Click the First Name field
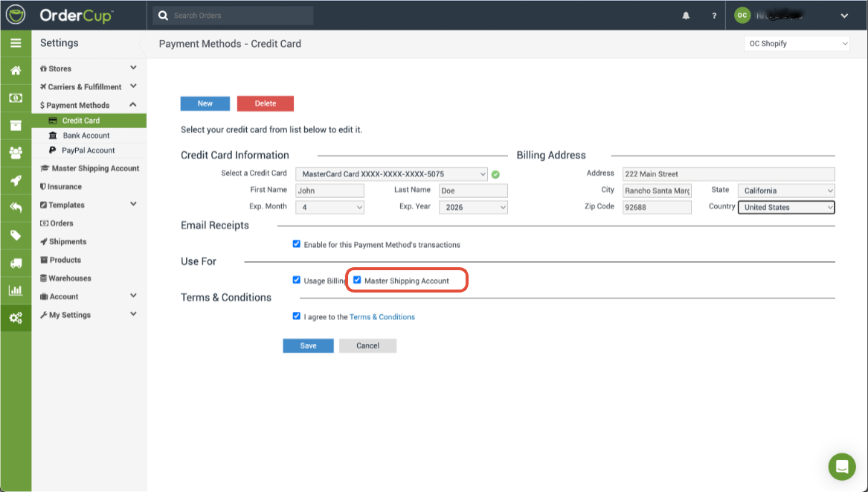This screenshot has width=868, height=492. pos(330,191)
